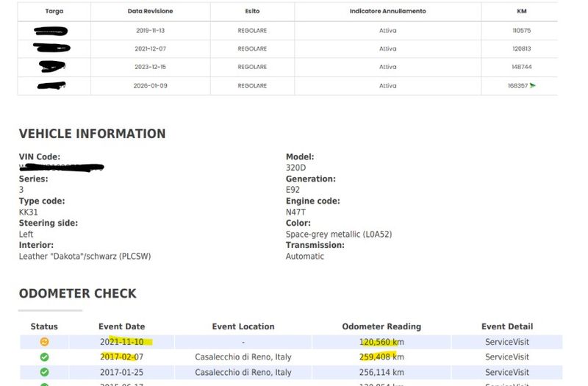This screenshot has width=588, height=386.
Task: Click the green check for 2017-02-07
Action: pos(44,357)
